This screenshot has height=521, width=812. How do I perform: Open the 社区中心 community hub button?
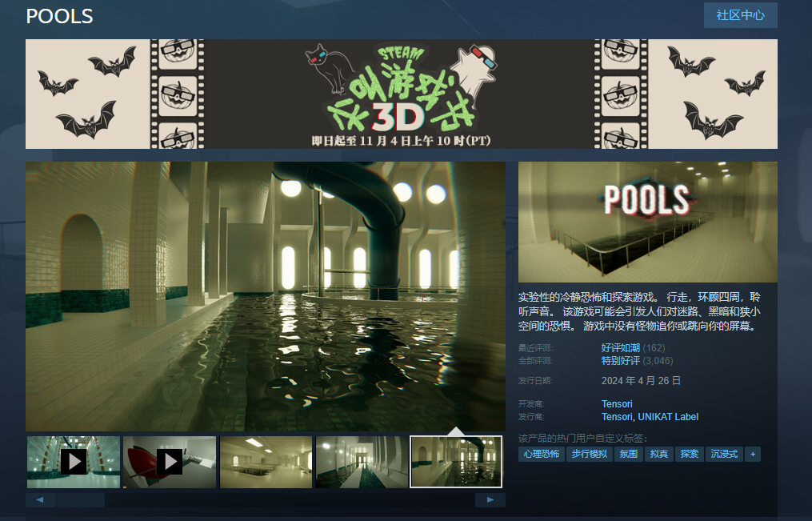[740, 15]
